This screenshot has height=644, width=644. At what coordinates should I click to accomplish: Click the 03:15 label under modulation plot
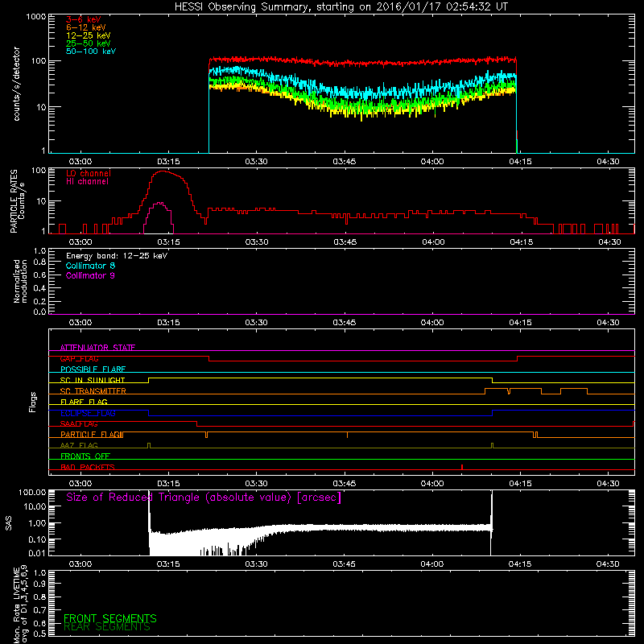click(x=168, y=323)
